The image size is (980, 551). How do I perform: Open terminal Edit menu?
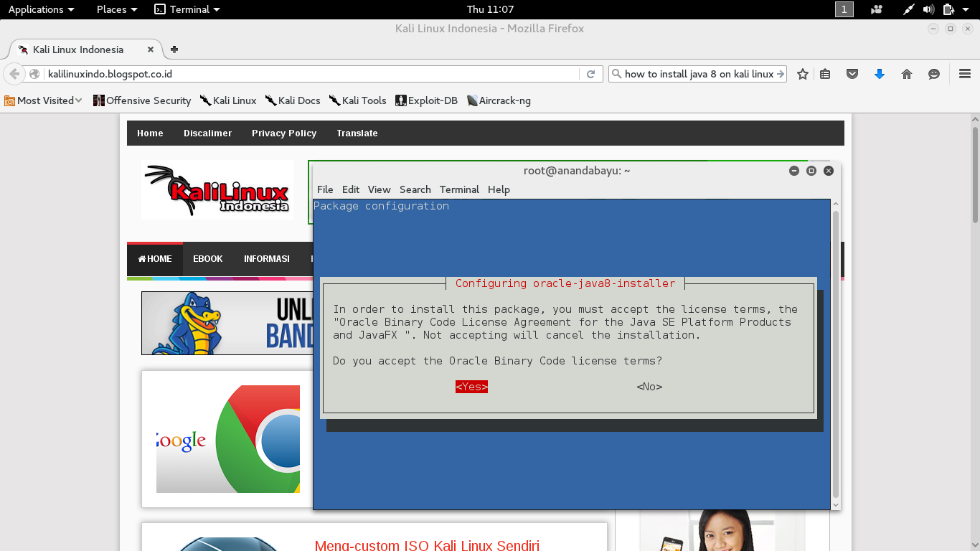coord(351,189)
